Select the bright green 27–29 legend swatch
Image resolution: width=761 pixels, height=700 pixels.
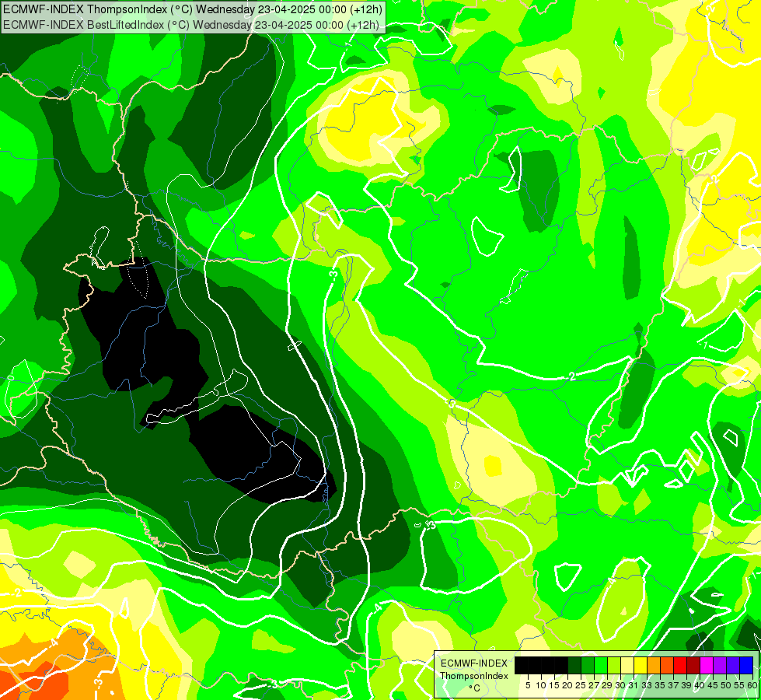pyautogui.click(x=601, y=665)
